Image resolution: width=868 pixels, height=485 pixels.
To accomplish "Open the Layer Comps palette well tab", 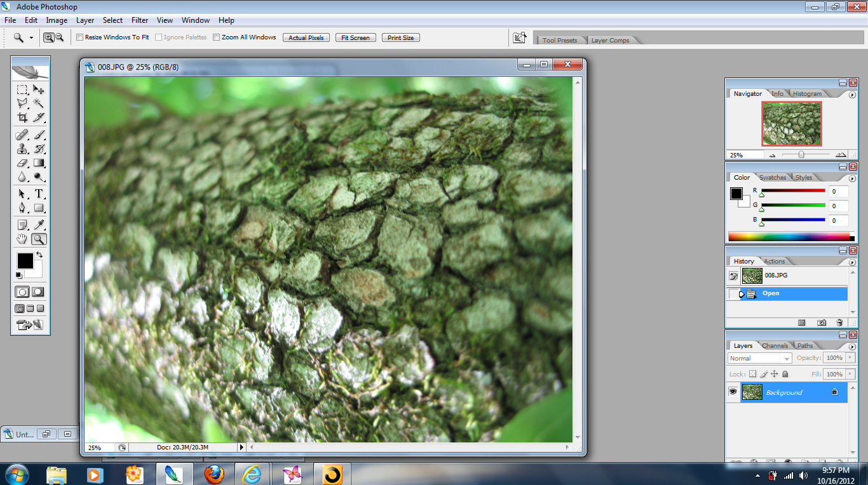I will (610, 40).
